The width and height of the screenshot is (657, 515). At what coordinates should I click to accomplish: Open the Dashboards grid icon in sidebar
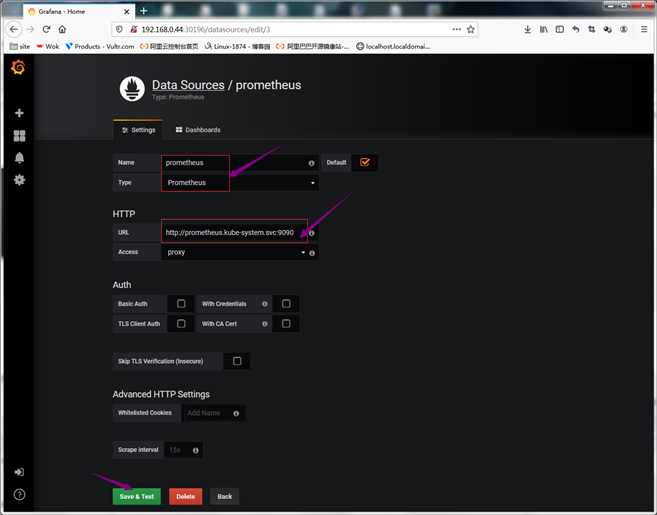(19, 135)
